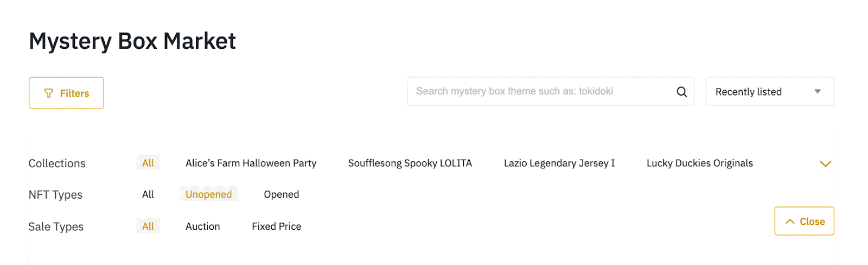Click the magnifying glass search icon
Image resolution: width=868 pixels, height=265 pixels.
pyautogui.click(x=681, y=92)
